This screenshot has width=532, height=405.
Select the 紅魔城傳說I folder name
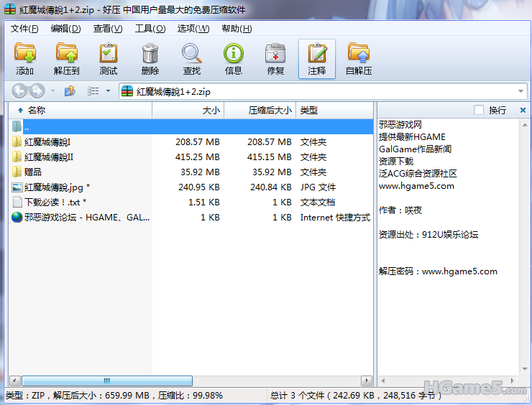point(47,141)
